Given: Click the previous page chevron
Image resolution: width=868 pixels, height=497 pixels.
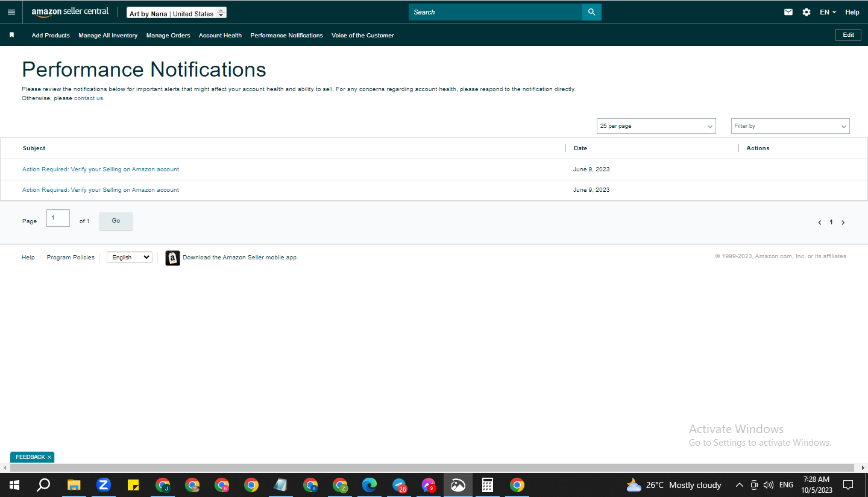Looking at the screenshot, I should click(820, 223).
